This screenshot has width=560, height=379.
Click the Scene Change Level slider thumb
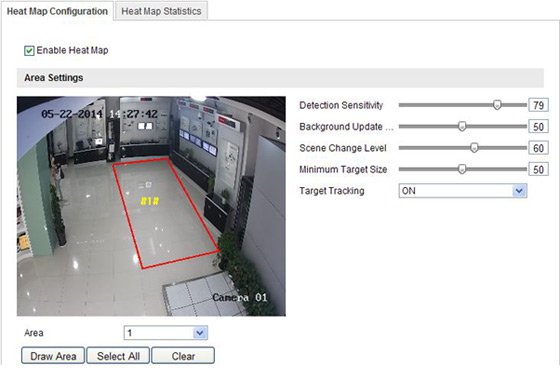pyautogui.click(x=474, y=148)
